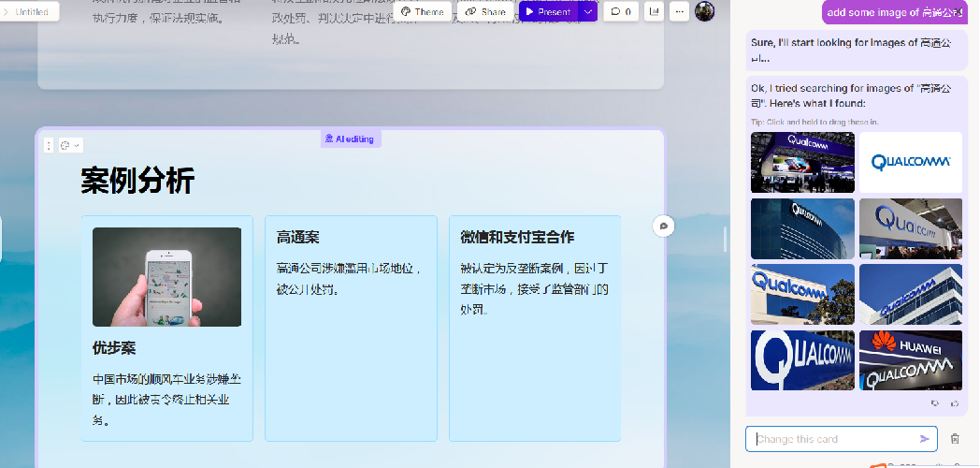Click the three-dot more options button
This screenshot has width=980, height=468.
click(x=679, y=12)
